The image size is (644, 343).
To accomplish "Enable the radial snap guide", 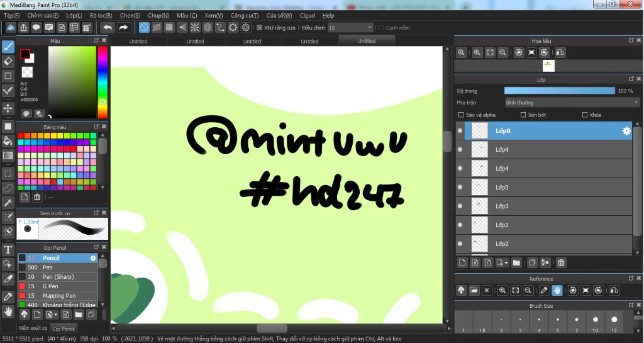I will pos(195,28).
